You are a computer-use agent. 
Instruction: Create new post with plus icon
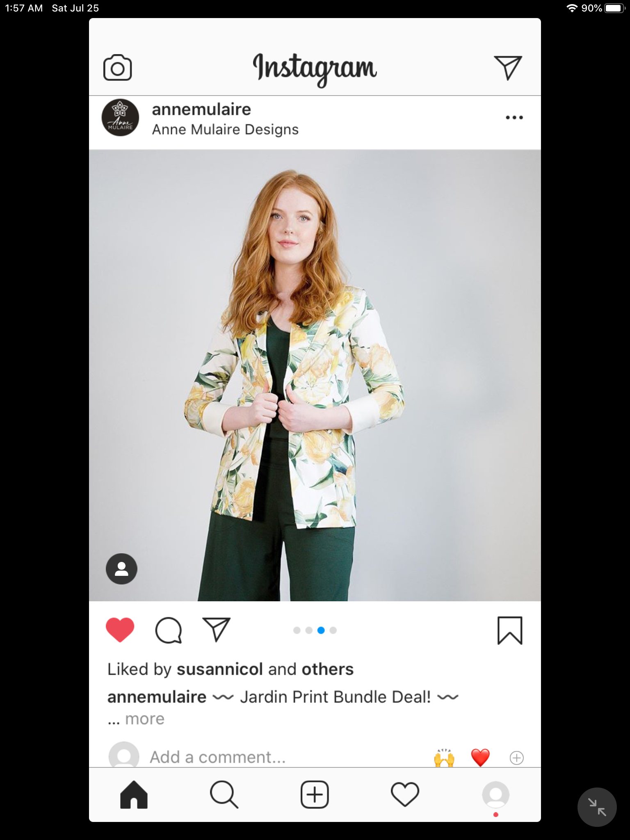pos(315,794)
